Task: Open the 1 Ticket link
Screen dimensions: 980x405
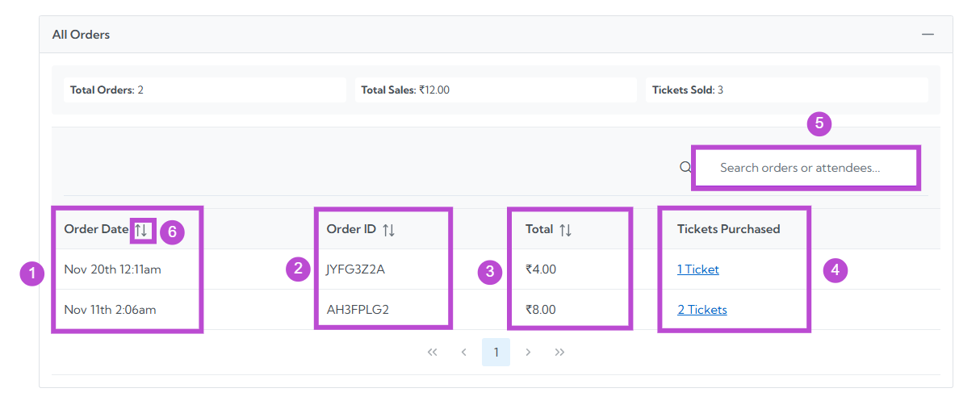Action: (x=697, y=269)
